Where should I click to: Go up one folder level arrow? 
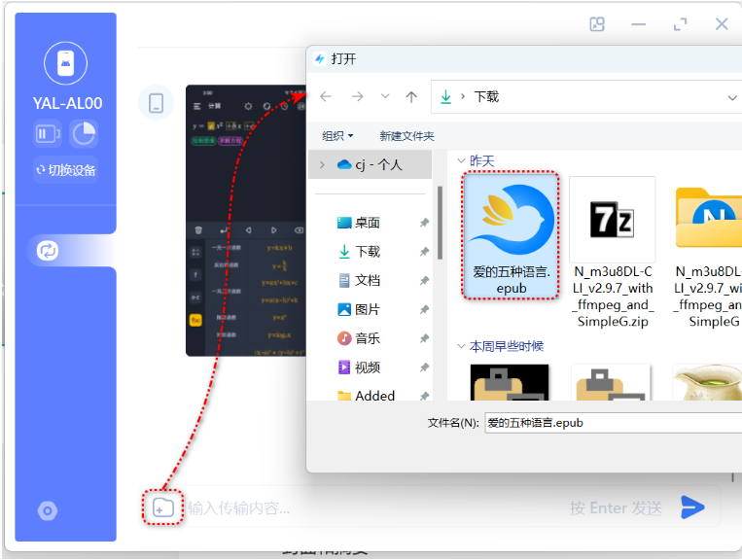[x=411, y=96]
